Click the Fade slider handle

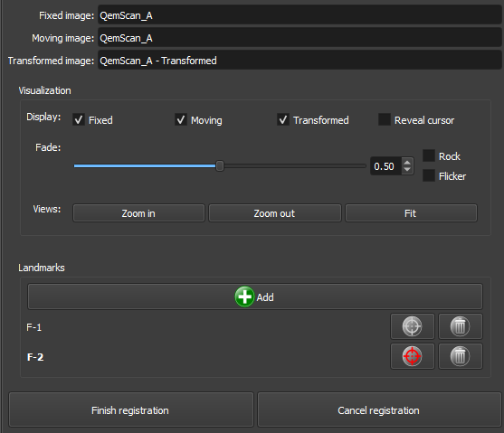pos(220,166)
